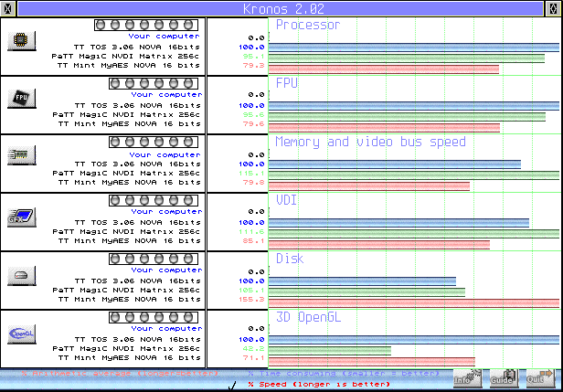563x392 pixels.
Task: Click the VDI chart heading
Action: [x=287, y=200]
